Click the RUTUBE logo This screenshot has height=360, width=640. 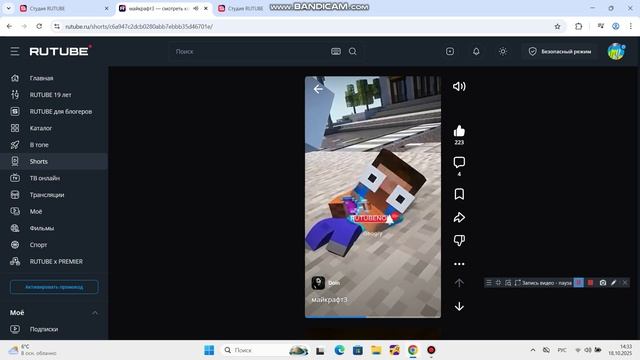click(x=60, y=51)
